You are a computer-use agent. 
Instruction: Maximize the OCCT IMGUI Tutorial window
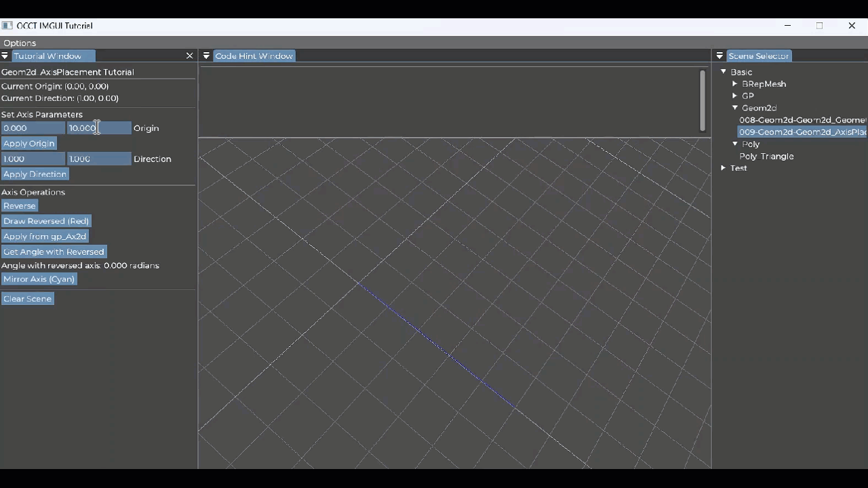tap(819, 26)
